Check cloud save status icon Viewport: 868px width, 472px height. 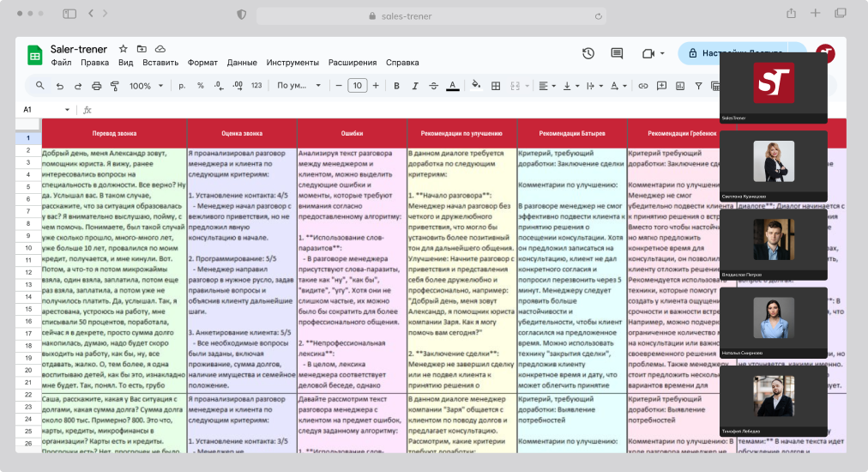160,49
